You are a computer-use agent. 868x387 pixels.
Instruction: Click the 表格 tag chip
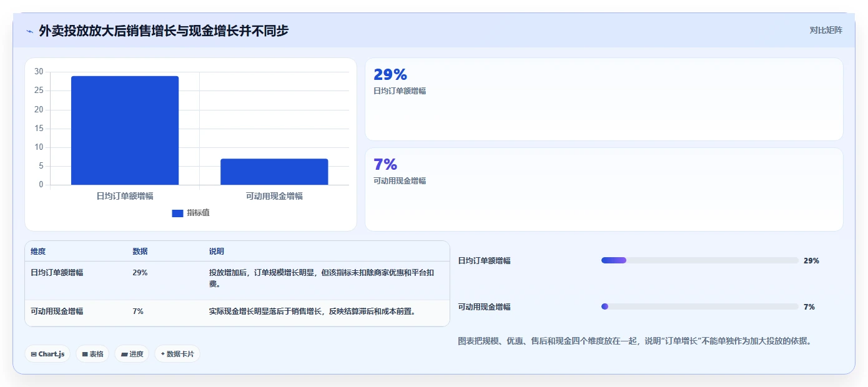[92, 354]
